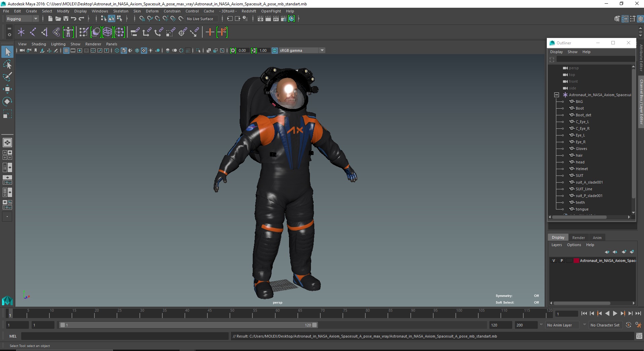This screenshot has height=351, width=644.
Task: Pick the Lasso Select tool
Action: click(x=7, y=64)
